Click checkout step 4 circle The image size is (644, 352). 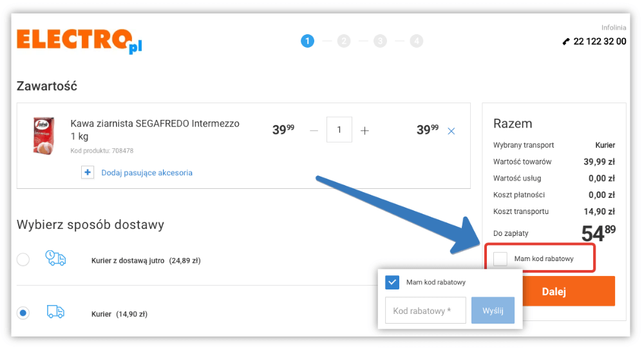[x=417, y=41]
